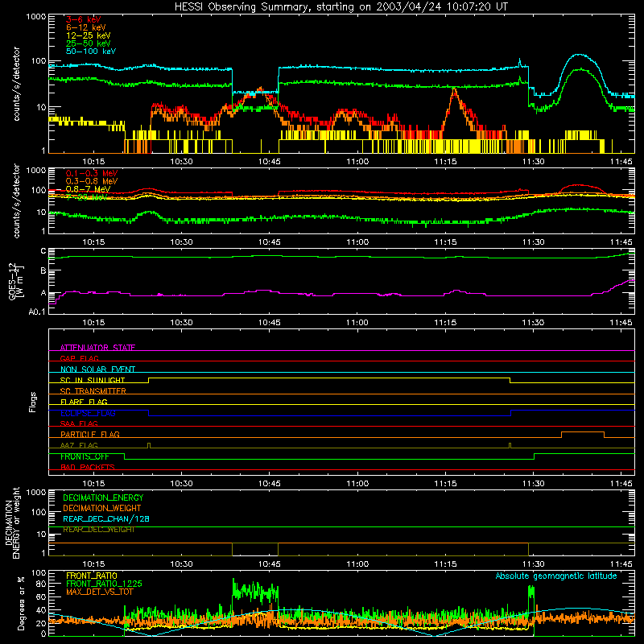The width and height of the screenshot is (644, 644).
Task: Choose the SAA_FLAG label
Action: (x=79, y=423)
